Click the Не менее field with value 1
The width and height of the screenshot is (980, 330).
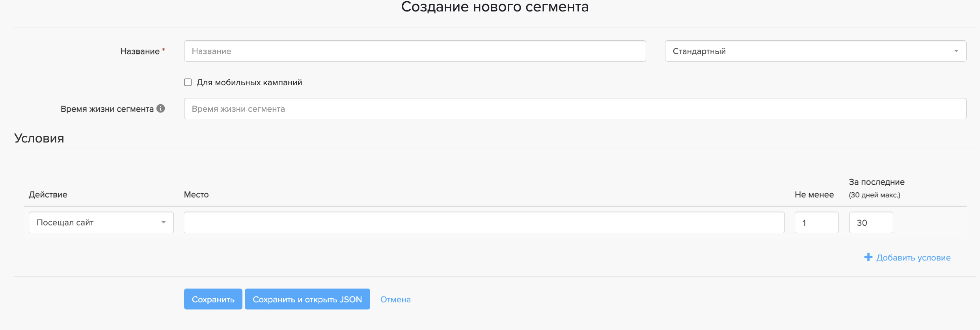[x=816, y=223]
